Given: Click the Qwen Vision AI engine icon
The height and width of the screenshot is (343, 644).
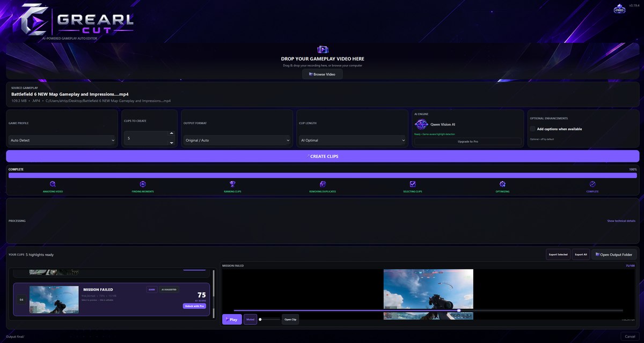Looking at the screenshot, I should (421, 124).
